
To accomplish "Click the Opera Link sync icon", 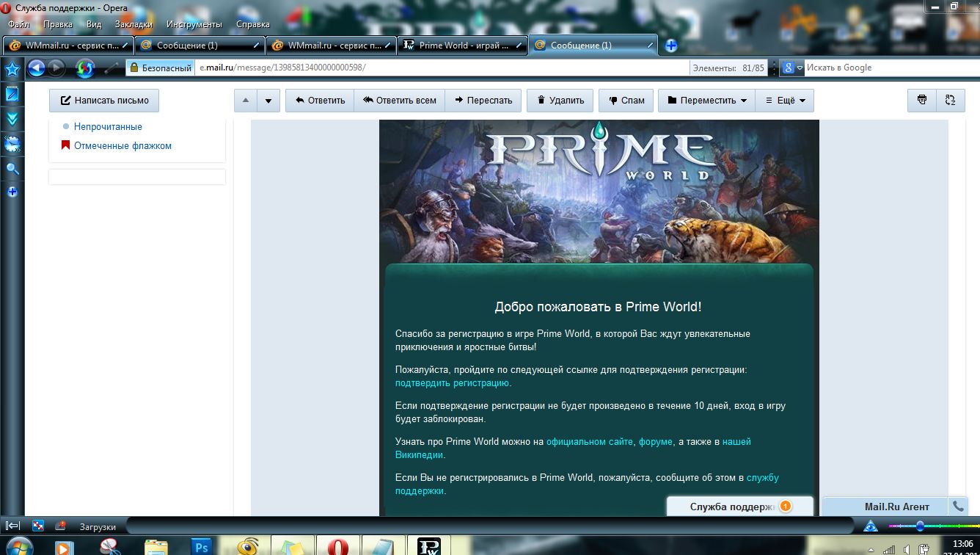I will coord(38,526).
